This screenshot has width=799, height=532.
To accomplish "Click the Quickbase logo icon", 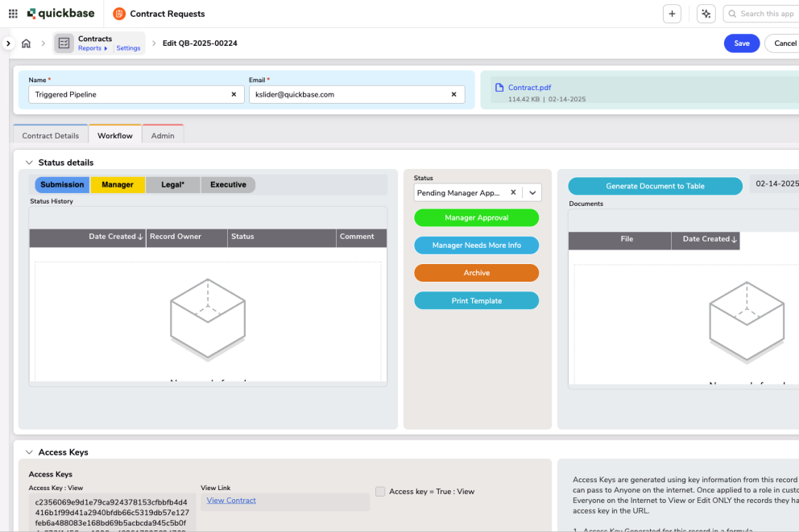I will click(30, 13).
